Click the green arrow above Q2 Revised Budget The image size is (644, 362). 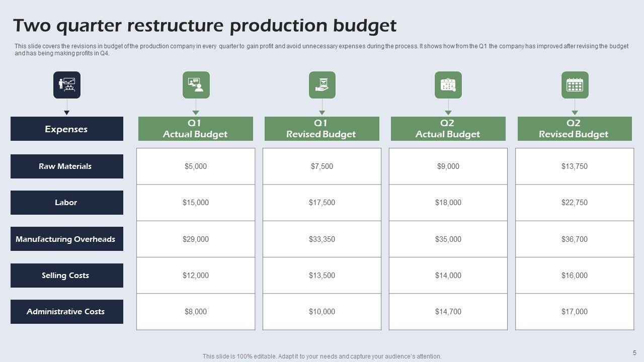575,112
